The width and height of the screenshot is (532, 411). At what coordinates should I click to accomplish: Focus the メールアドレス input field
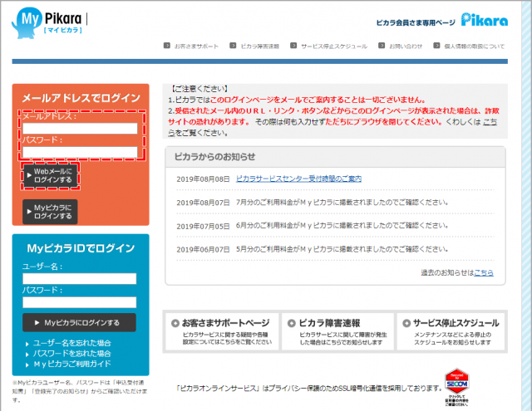coord(80,129)
